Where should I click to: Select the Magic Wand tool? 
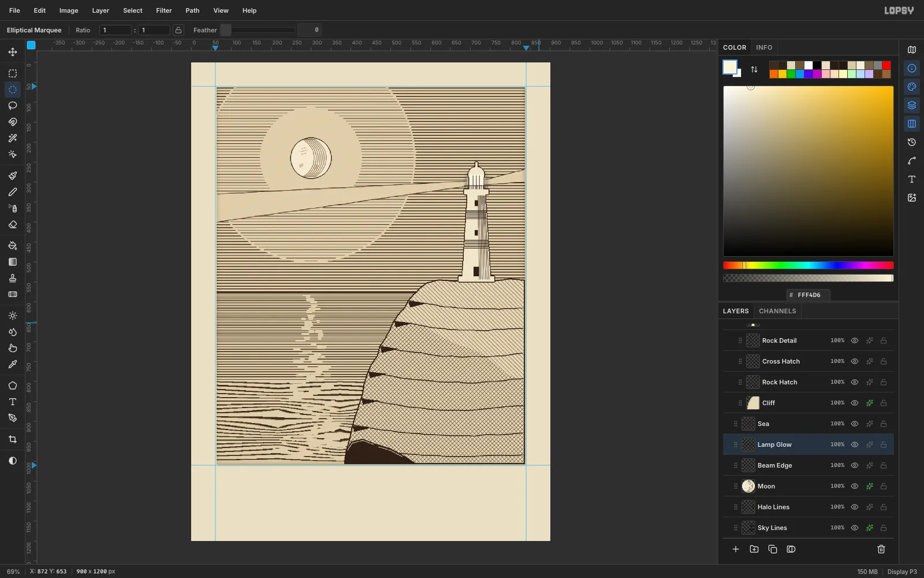[x=13, y=138]
